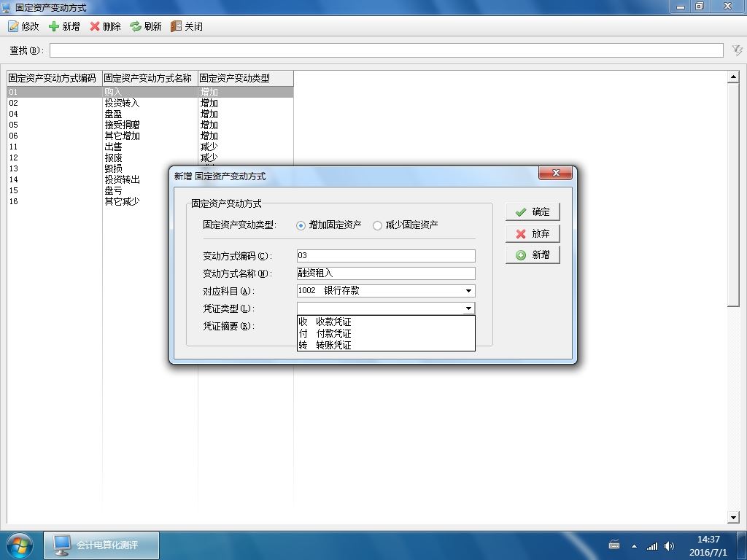Select the 毁损 row

[x=88, y=168]
